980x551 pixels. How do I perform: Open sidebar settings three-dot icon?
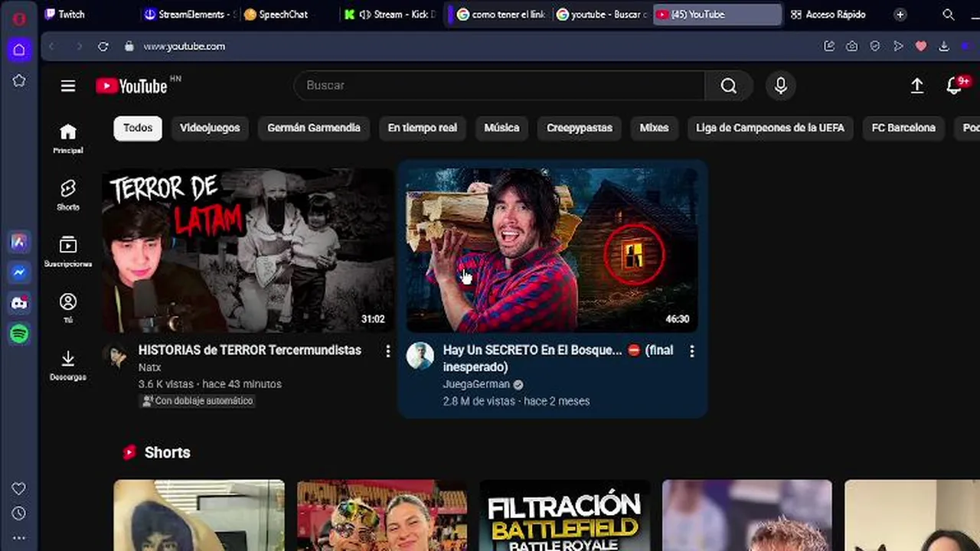click(x=19, y=538)
